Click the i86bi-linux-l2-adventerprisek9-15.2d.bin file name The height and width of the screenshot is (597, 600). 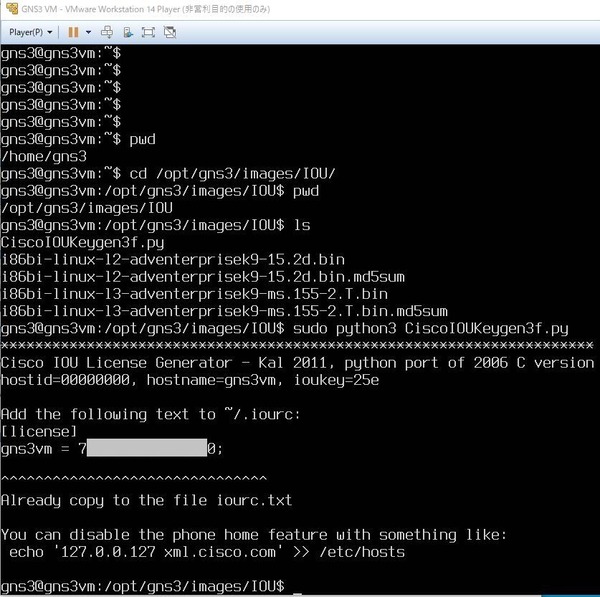click(173, 260)
